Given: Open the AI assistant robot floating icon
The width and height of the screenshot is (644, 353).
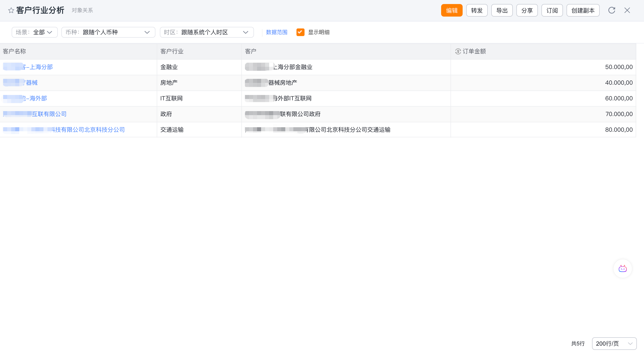Looking at the screenshot, I should (x=623, y=269).
